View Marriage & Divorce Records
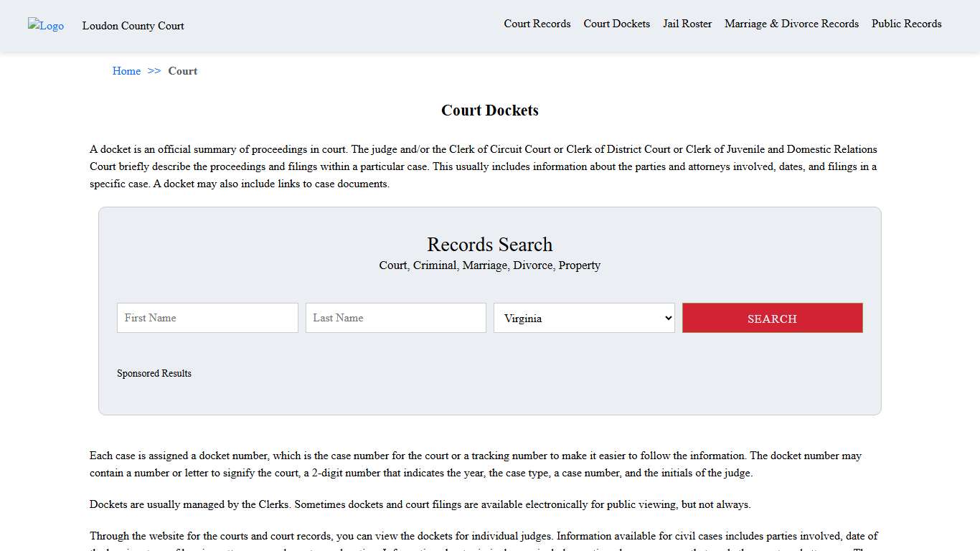Viewport: 980px width, 551px height. [x=791, y=24]
